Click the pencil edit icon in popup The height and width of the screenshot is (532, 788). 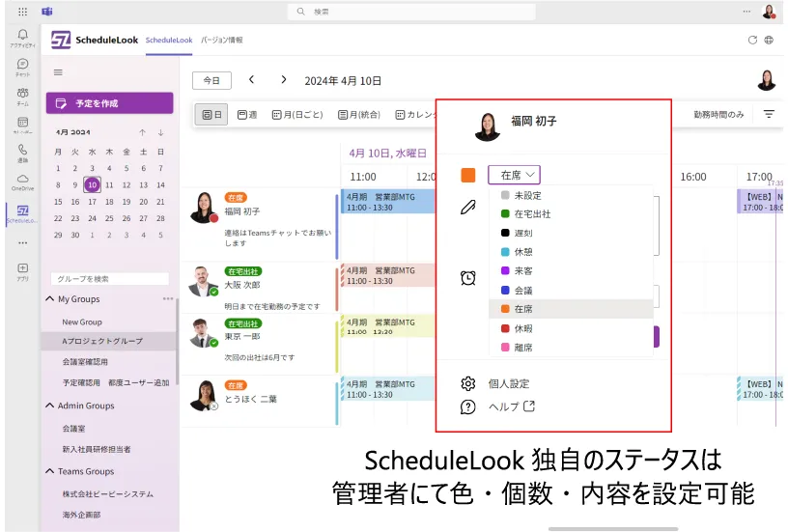click(x=467, y=207)
